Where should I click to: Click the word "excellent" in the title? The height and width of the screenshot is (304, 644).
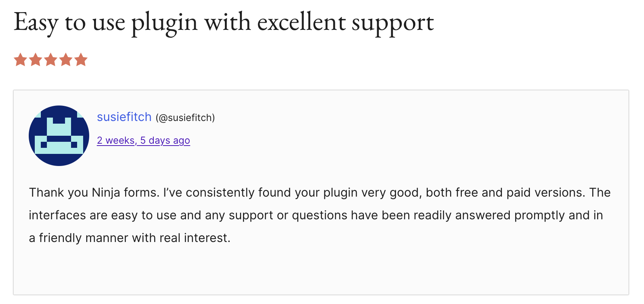pyautogui.click(x=301, y=23)
